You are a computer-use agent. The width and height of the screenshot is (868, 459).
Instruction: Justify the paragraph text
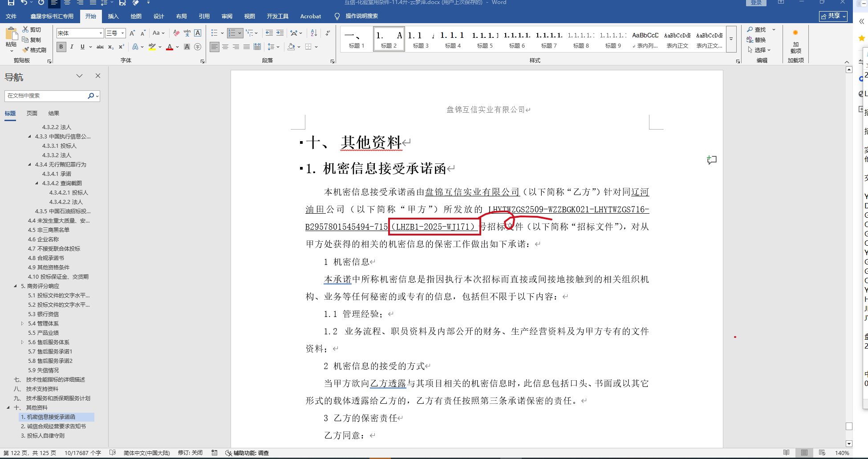tap(247, 47)
